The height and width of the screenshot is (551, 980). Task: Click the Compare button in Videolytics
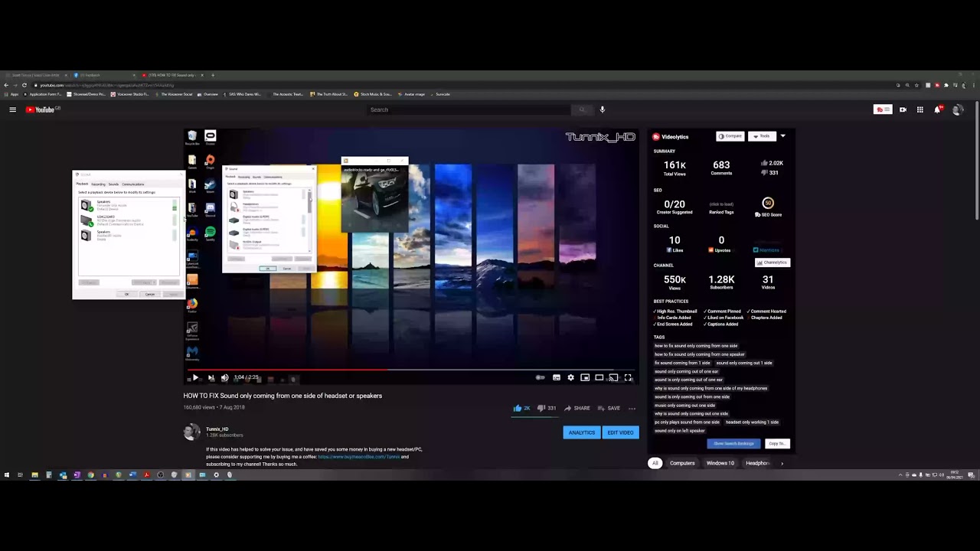pos(730,136)
